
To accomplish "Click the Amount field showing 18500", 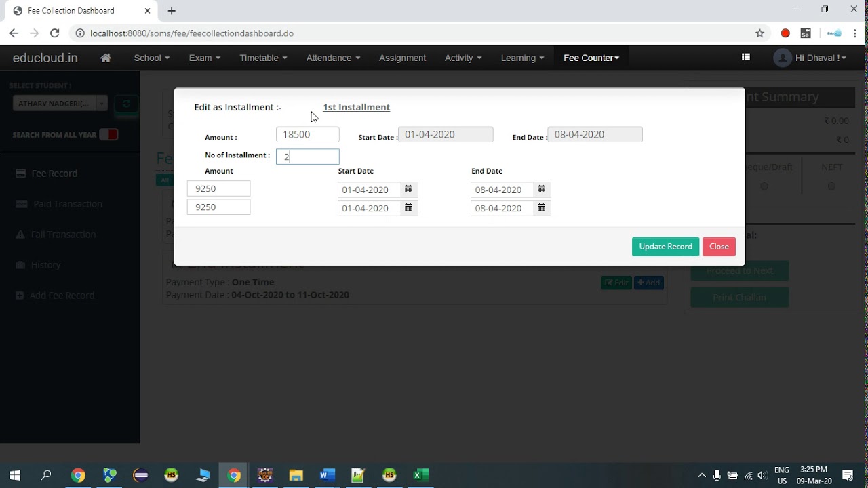I will click(x=308, y=134).
